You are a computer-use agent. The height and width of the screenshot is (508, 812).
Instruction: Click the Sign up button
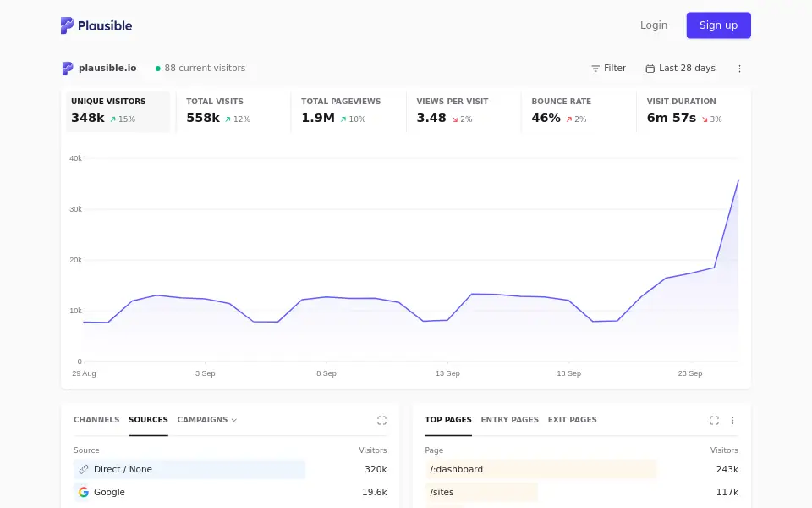(x=718, y=25)
